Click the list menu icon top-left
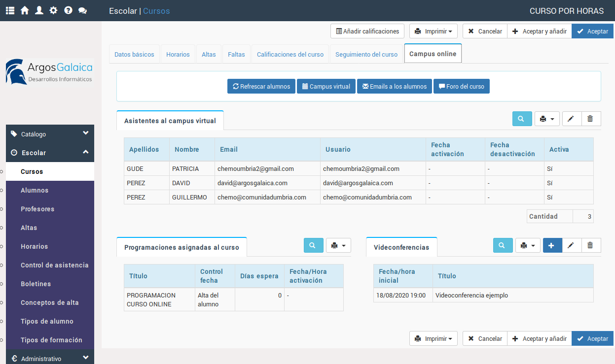This screenshot has width=615, height=364. point(10,10)
